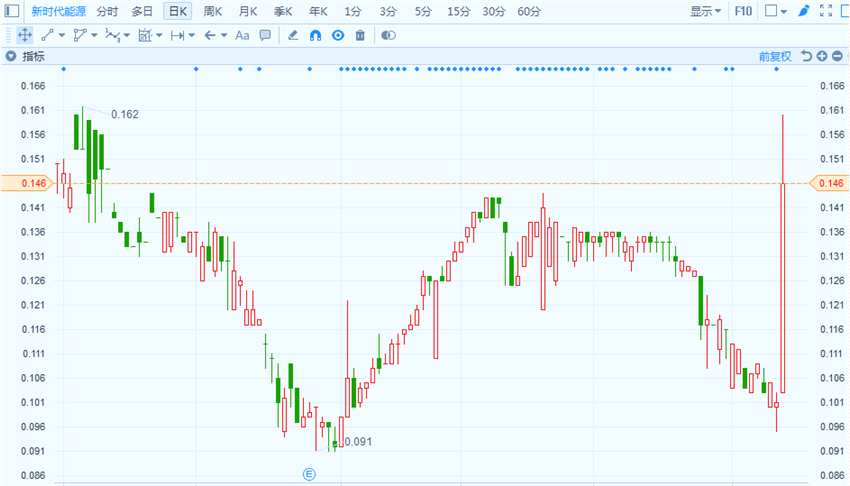850x486 pixels.
Task: Click the plus zoom-in icon
Action: (x=822, y=56)
